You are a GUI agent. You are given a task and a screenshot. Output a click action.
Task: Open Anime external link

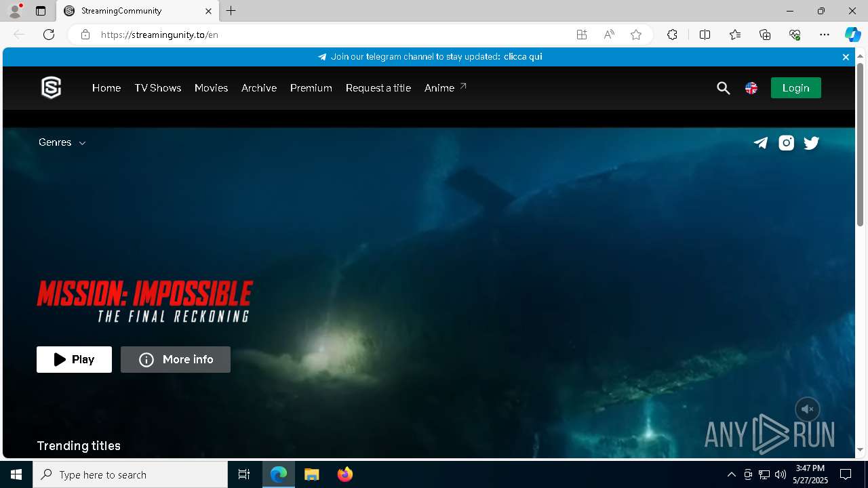pyautogui.click(x=446, y=88)
